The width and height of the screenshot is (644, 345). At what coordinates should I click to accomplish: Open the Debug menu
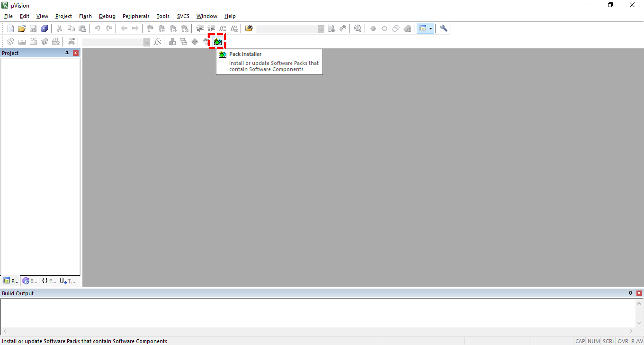click(x=107, y=16)
